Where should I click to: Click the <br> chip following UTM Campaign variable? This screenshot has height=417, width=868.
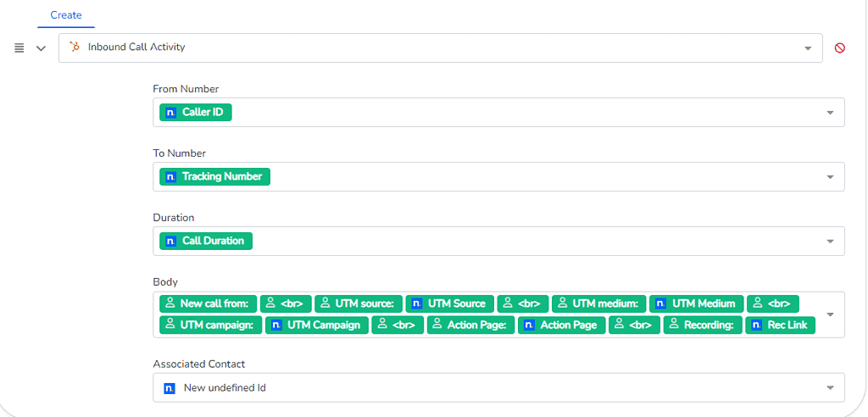398,325
